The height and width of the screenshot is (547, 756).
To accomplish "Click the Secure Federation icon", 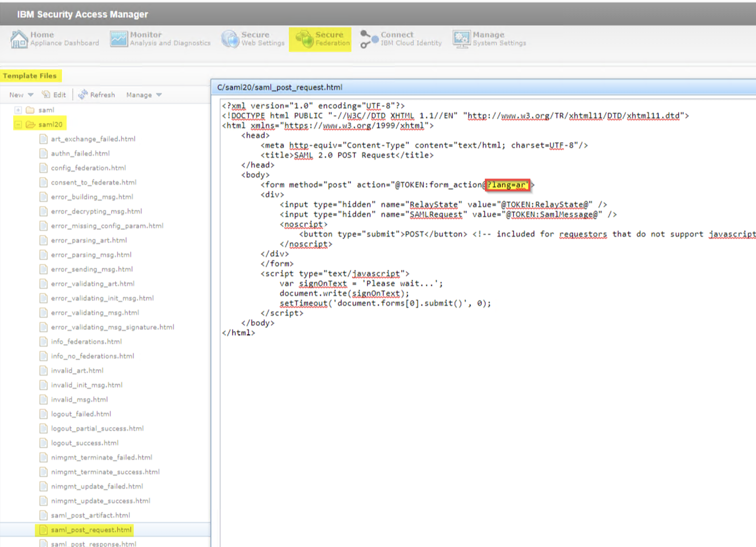I will [304, 39].
